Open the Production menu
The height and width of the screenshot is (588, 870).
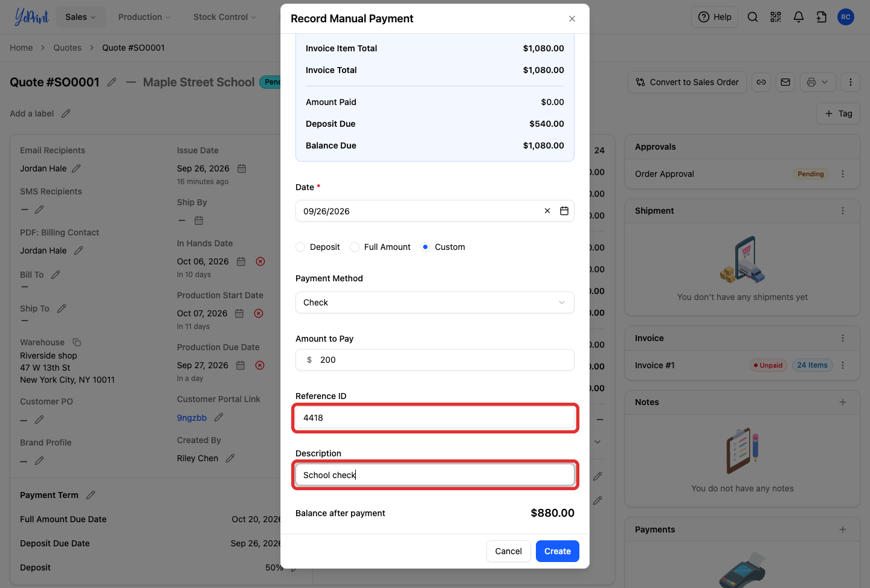(144, 17)
